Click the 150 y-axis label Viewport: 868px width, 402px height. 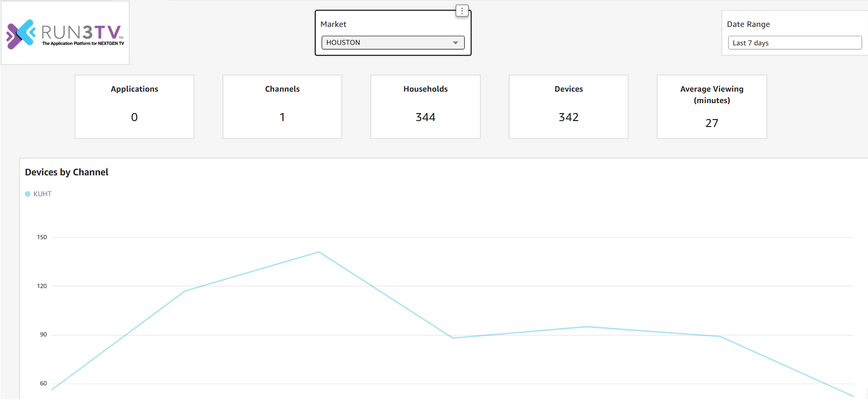pos(42,237)
